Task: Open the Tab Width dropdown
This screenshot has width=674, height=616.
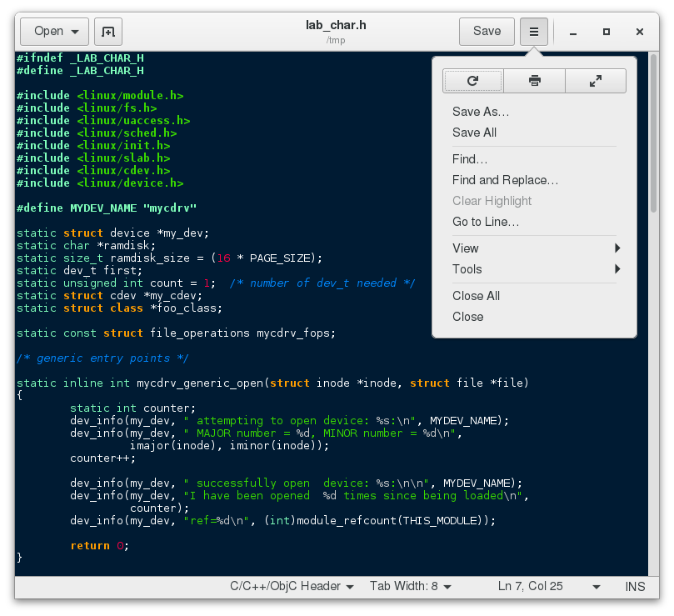Action: coord(411,586)
